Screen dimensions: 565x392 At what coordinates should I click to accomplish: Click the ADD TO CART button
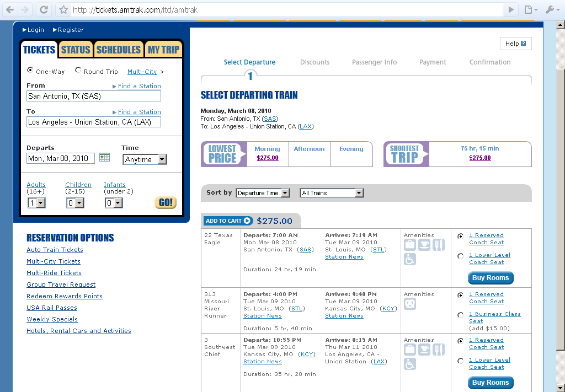click(228, 221)
